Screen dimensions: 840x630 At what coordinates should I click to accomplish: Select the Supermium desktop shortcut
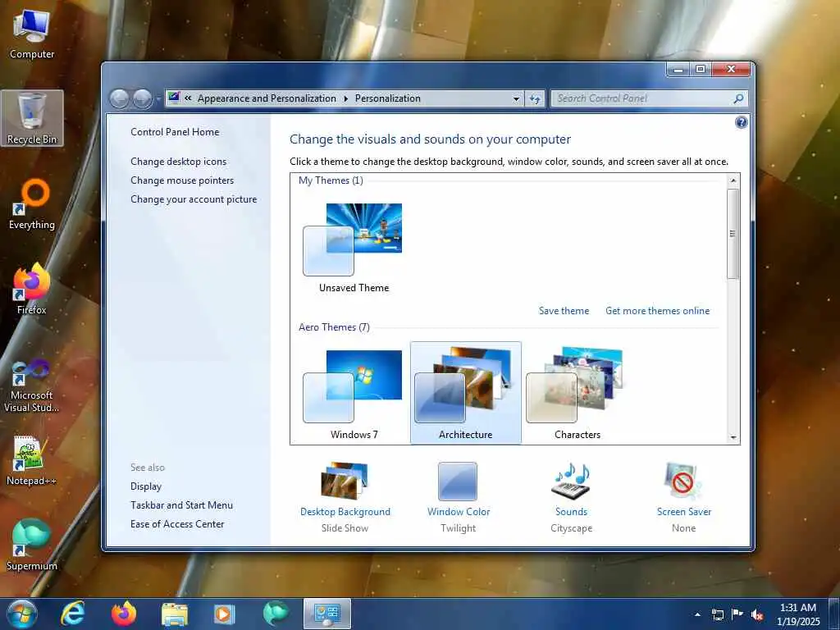click(32, 546)
